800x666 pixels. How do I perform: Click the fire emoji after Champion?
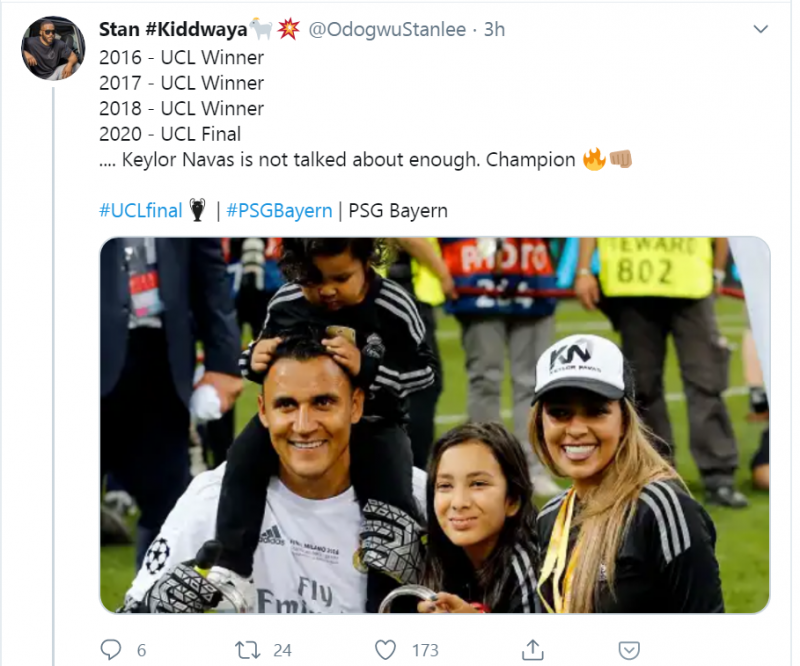594,160
